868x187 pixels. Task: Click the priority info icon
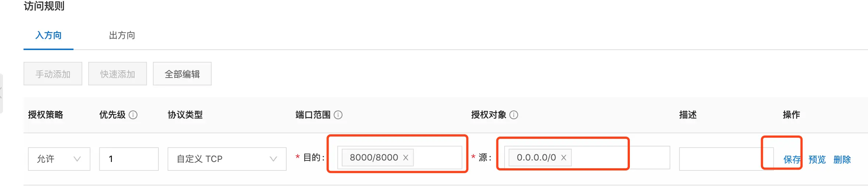click(133, 115)
